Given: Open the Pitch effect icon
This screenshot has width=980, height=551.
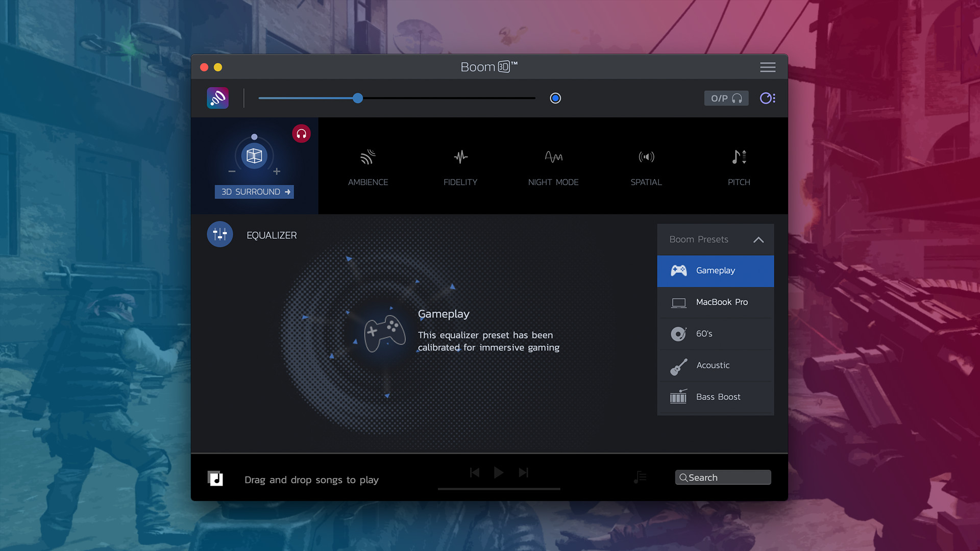Looking at the screenshot, I should pyautogui.click(x=739, y=157).
